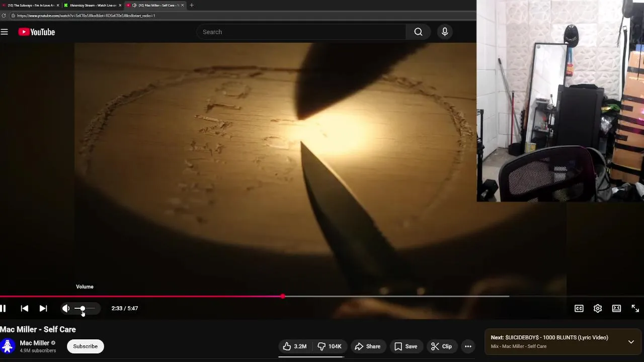Go to the previous video
This screenshot has width=644, height=362.
pos(24,308)
